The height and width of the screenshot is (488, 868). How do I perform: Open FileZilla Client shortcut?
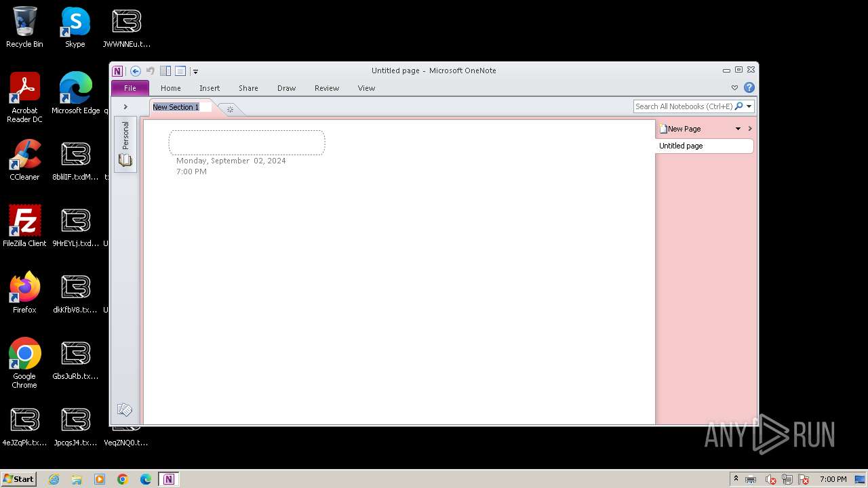pyautogui.click(x=24, y=226)
